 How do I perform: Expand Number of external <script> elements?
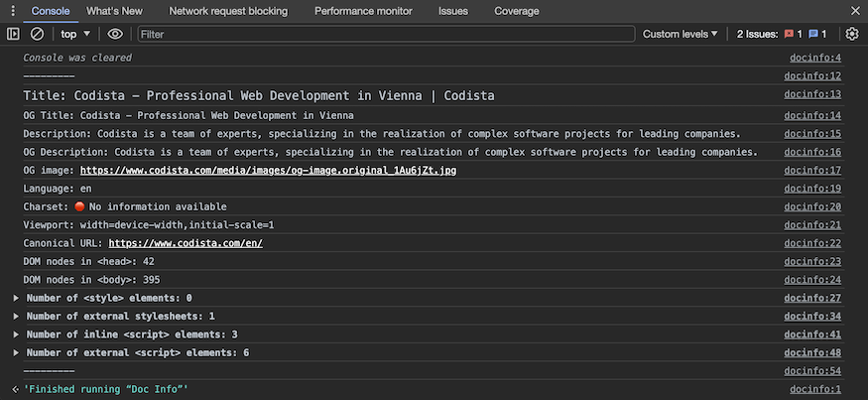pyautogui.click(x=16, y=352)
